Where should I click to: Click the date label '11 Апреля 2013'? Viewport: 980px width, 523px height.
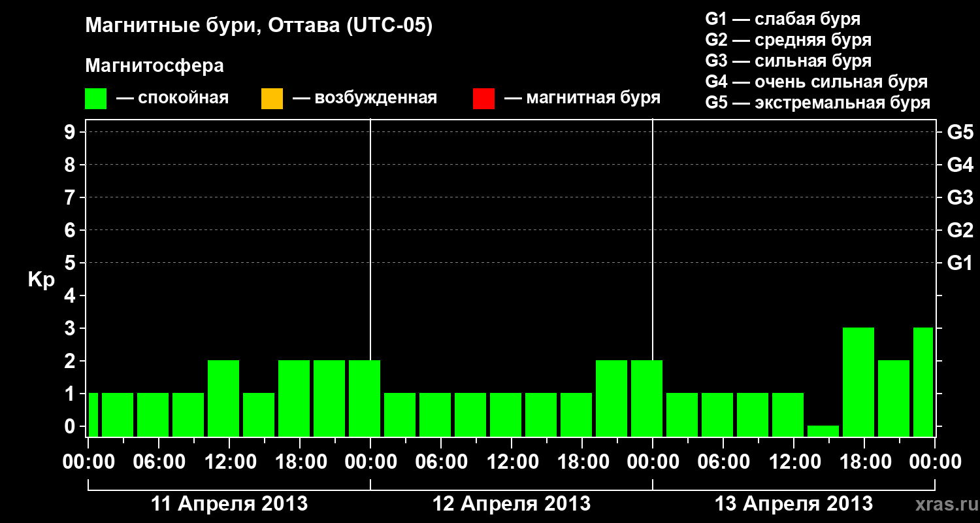(229, 504)
